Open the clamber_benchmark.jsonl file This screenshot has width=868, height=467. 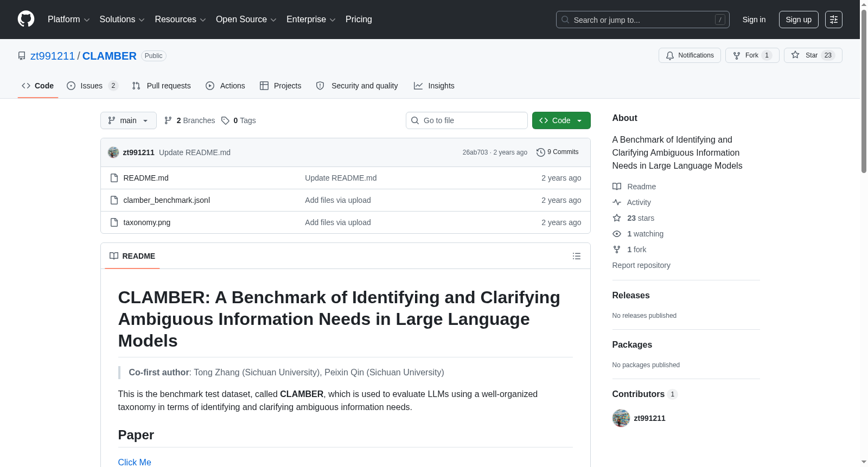click(x=167, y=200)
